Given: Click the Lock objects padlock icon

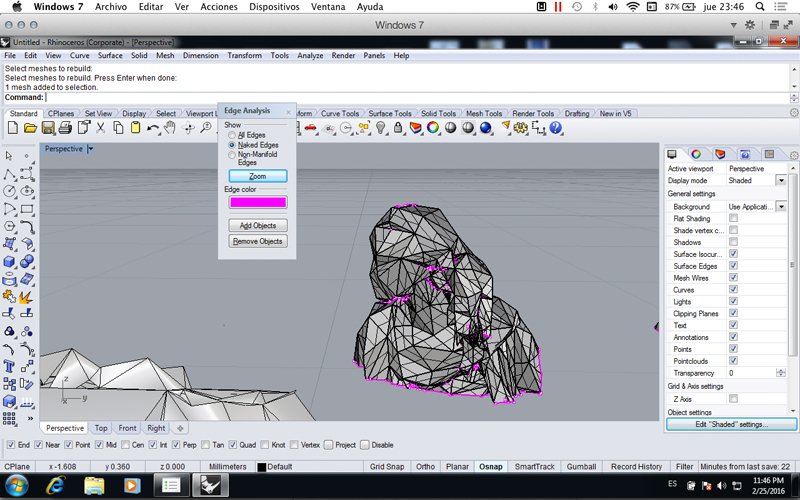Looking at the screenshot, I should [398, 128].
